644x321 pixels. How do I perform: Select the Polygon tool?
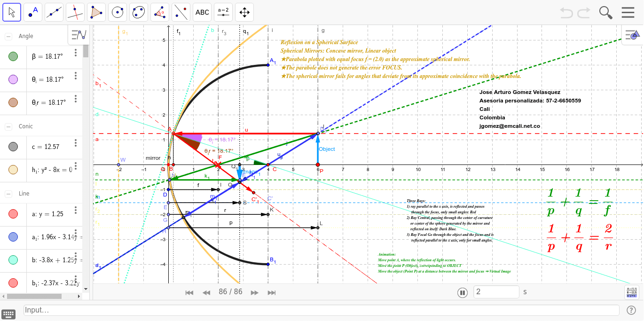[96, 12]
